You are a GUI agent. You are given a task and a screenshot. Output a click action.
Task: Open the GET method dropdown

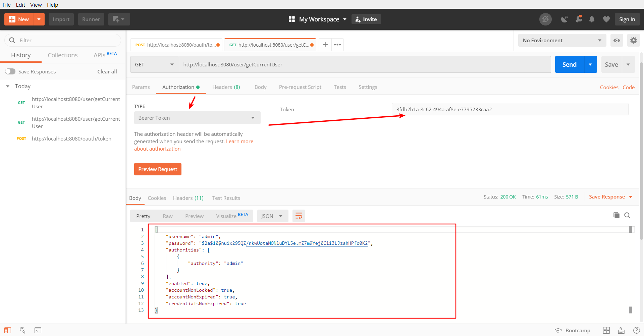click(x=154, y=65)
